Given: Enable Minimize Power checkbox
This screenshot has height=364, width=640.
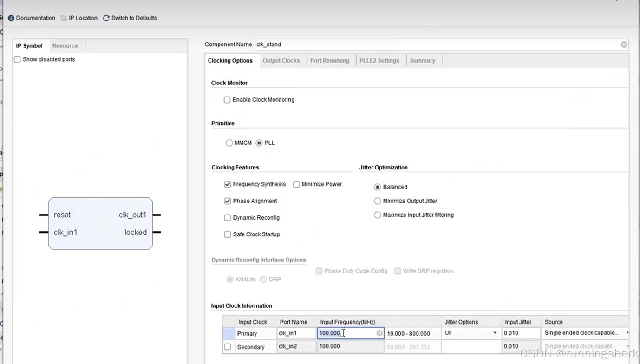Looking at the screenshot, I should click(x=296, y=184).
